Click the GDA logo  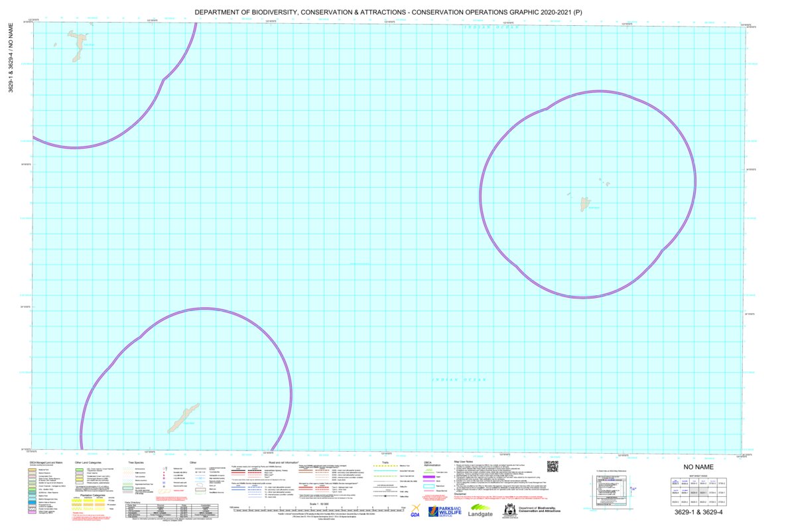[415, 511]
